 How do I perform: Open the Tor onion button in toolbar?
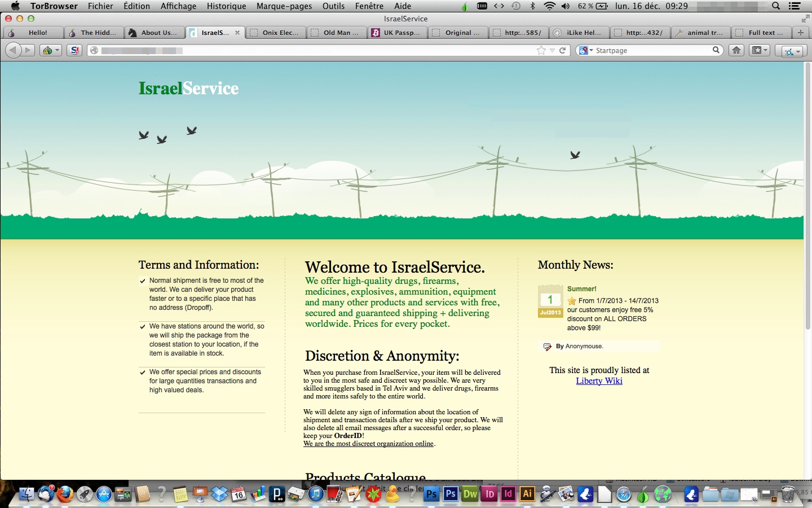pos(47,50)
